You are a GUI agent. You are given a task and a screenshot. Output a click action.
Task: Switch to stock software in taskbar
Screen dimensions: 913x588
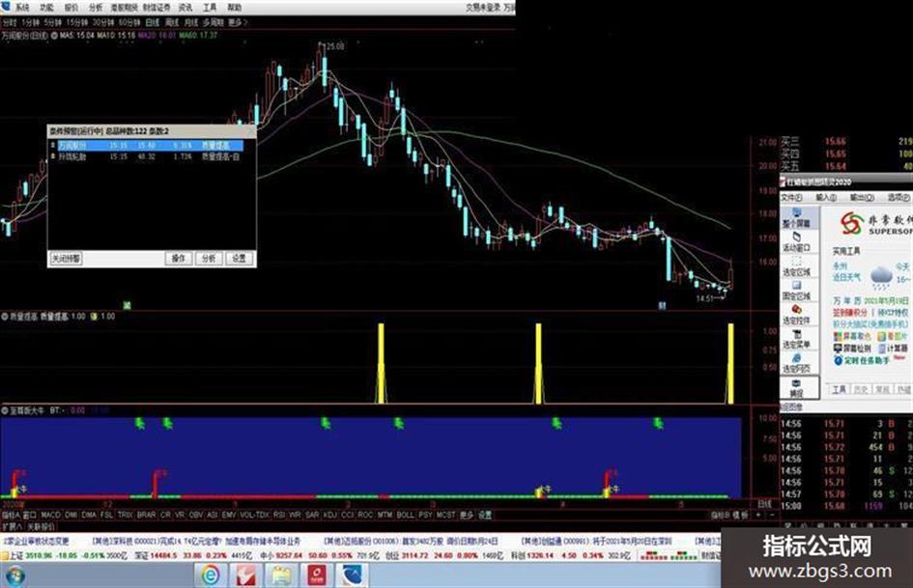pos(353,575)
